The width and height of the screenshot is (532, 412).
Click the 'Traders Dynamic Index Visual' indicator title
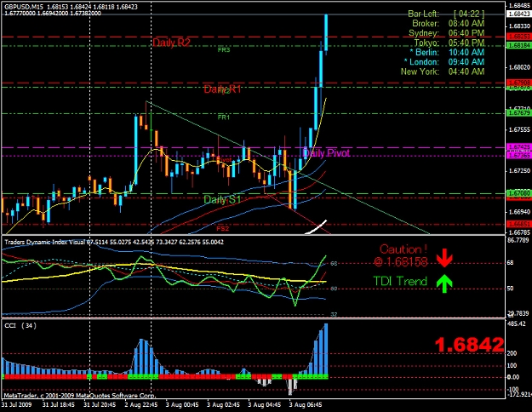click(x=45, y=242)
